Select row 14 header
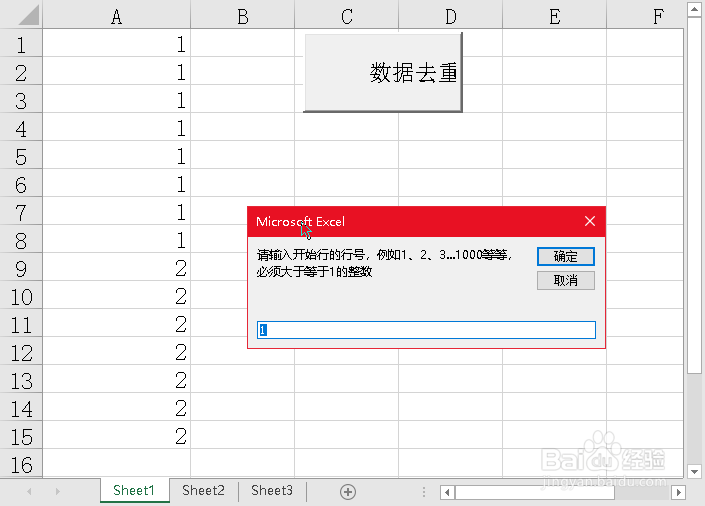Viewport: 705px width, 506px height. [x=21, y=408]
